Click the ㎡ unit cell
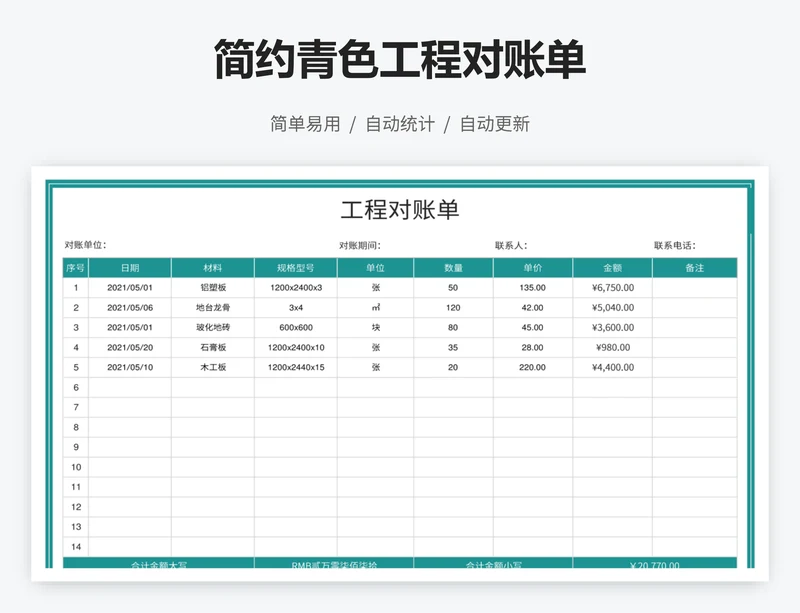Image resolution: width=800 pixels, height=613 pixels. 376,308
